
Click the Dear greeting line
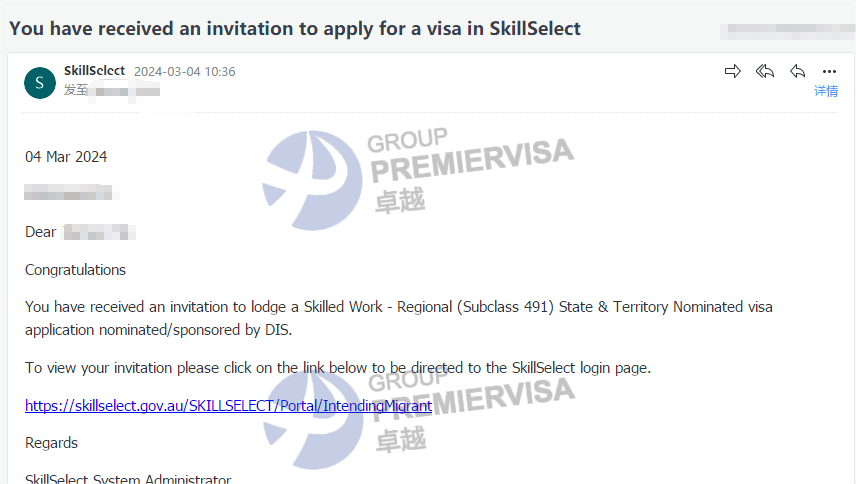pos(41,232)
